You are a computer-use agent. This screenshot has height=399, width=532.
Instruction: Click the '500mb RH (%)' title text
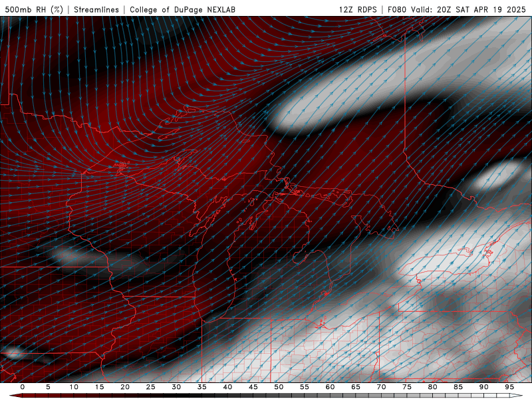(34, 9)
